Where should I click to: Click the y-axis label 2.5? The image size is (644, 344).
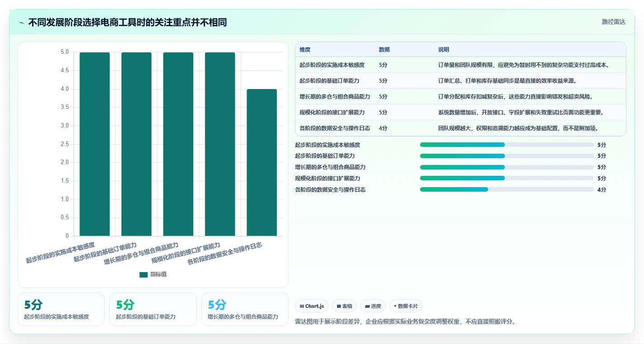click(x=65, y=144)
